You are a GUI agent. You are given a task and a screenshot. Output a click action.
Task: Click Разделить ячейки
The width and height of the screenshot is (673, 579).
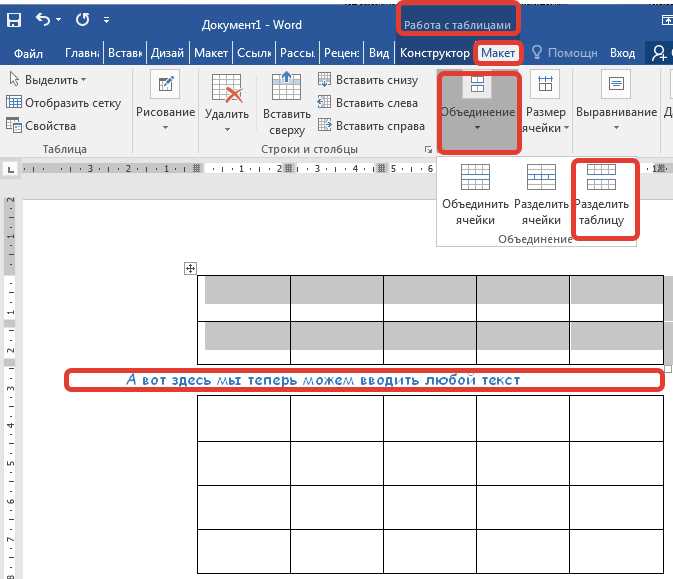pyautogui.click(x=541, y=195)
